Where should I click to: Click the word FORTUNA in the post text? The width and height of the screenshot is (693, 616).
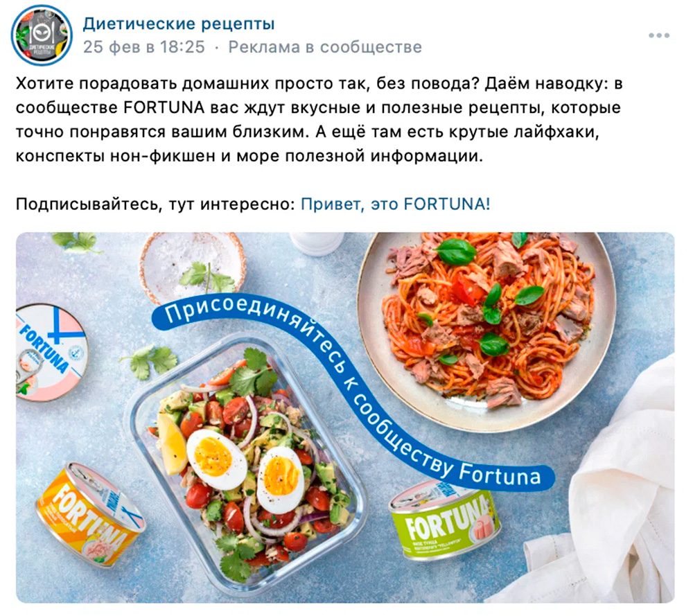click(164, 108)
